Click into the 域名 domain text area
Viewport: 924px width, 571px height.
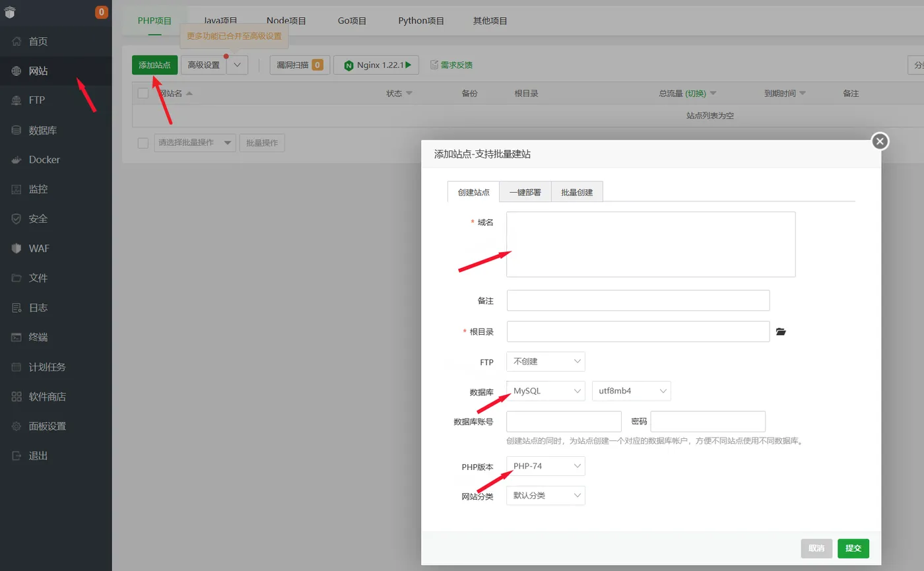coord(651,244)
